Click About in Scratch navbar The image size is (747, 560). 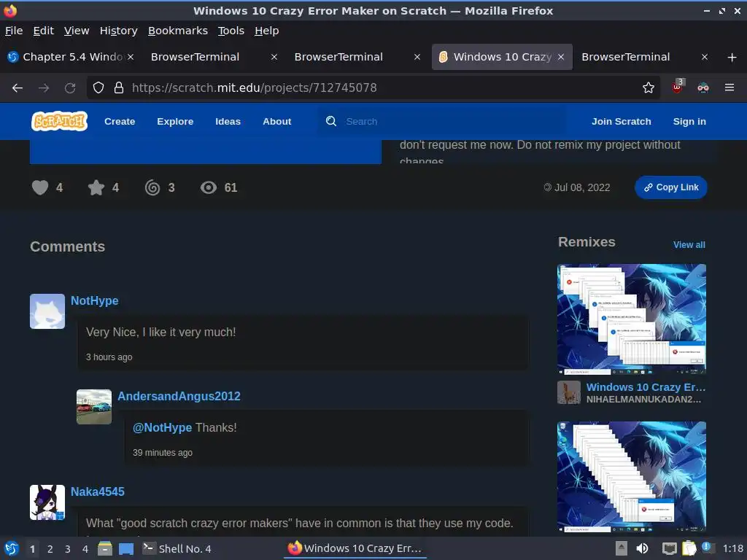coord(276,122)
